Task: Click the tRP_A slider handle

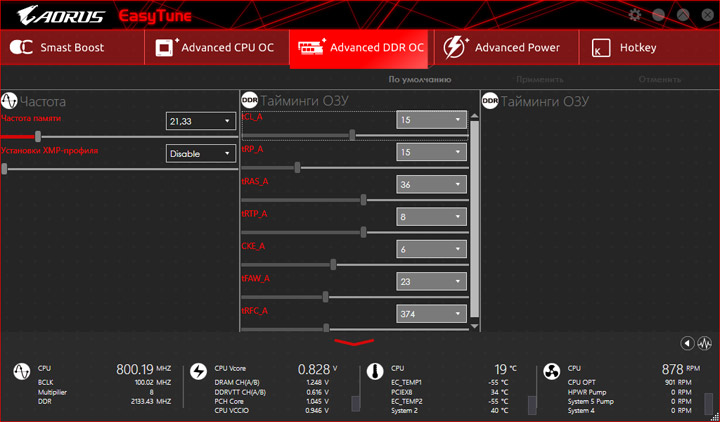Action: (298, 168)
